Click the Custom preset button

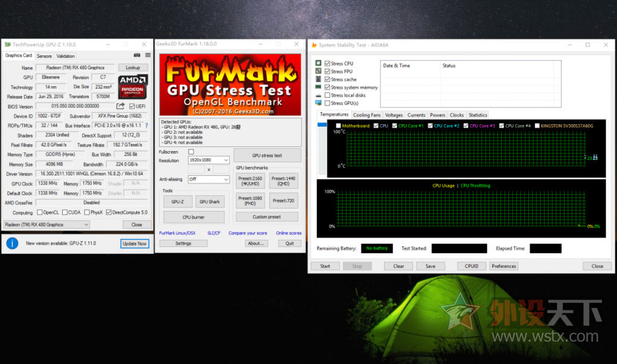(x=267, y=216)
